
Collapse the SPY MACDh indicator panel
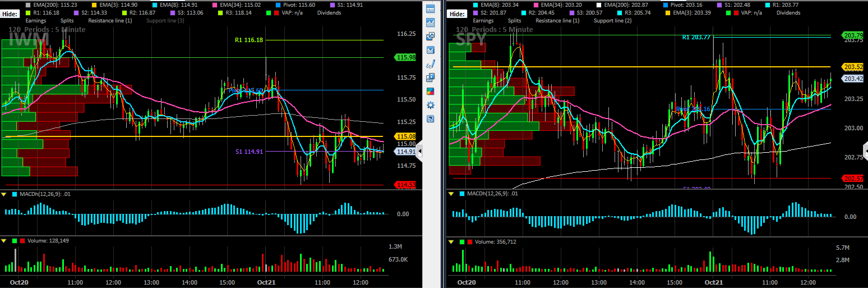[x=451, y=194]
